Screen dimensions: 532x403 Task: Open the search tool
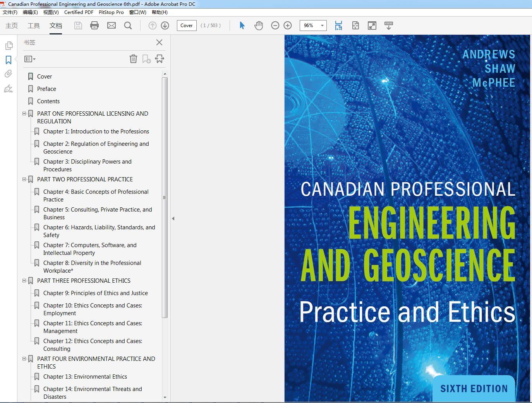[128, 25]
